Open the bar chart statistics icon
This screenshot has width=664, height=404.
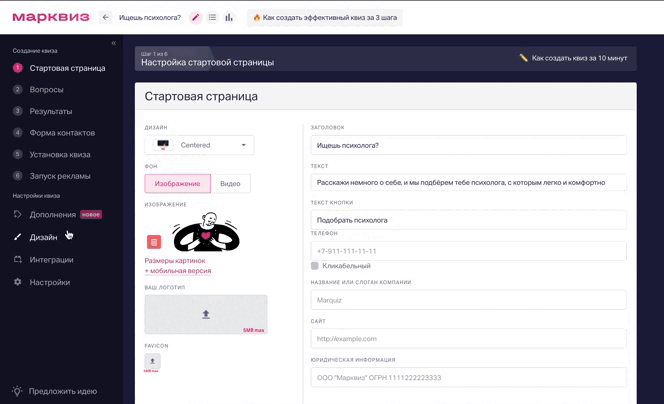pos(229,17)
